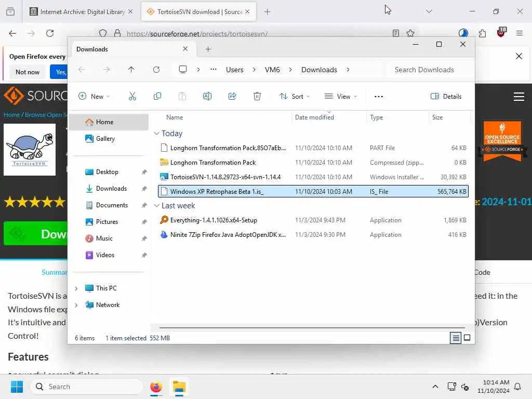Click Firefox icon in the taskbar

pyautogui.click(x=156, y=387)
